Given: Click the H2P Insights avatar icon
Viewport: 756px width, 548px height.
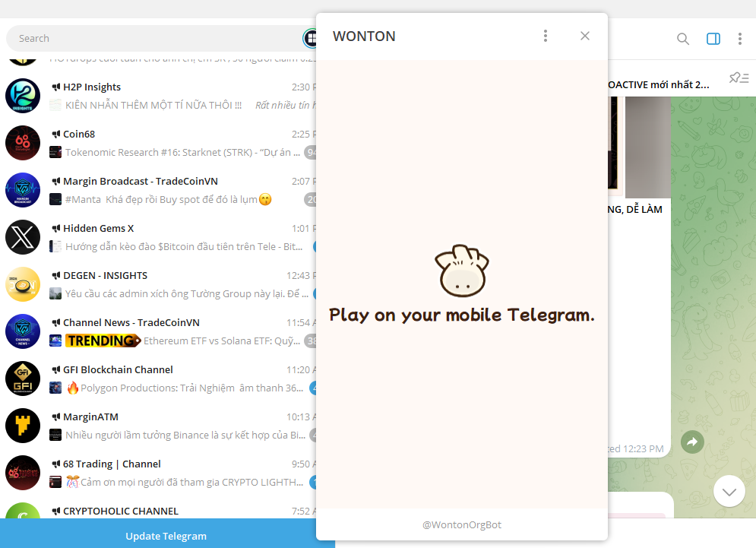Looking at the screenshot, I should coord(23,96).
